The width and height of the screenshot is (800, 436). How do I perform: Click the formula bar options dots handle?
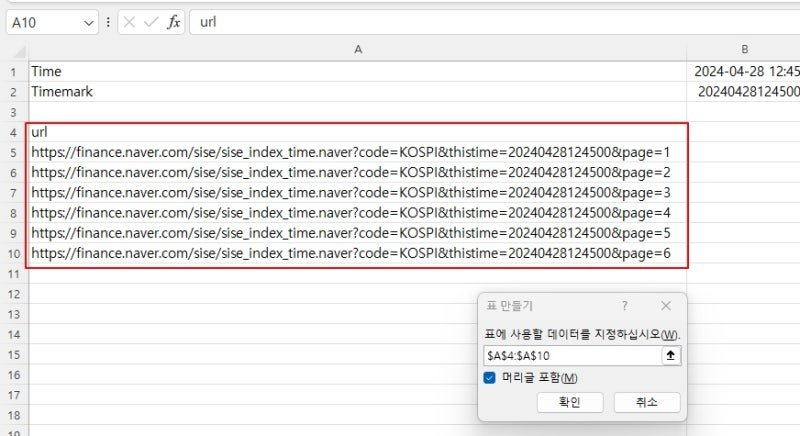click(x=108, y=22)
